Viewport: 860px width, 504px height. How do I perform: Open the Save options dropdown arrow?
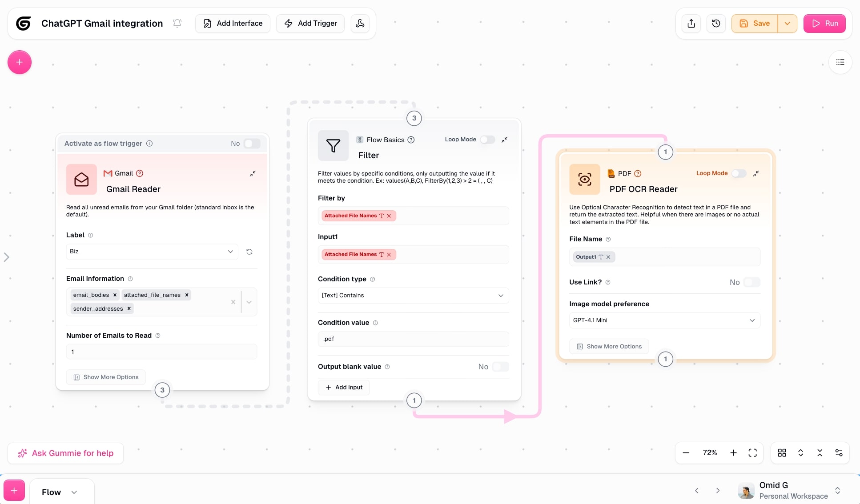pos(788,24)
